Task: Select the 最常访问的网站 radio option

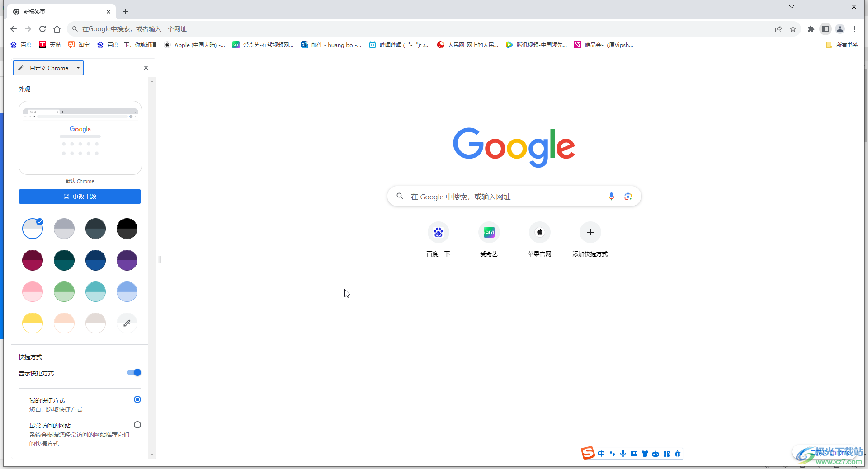Action: point(137,425)
